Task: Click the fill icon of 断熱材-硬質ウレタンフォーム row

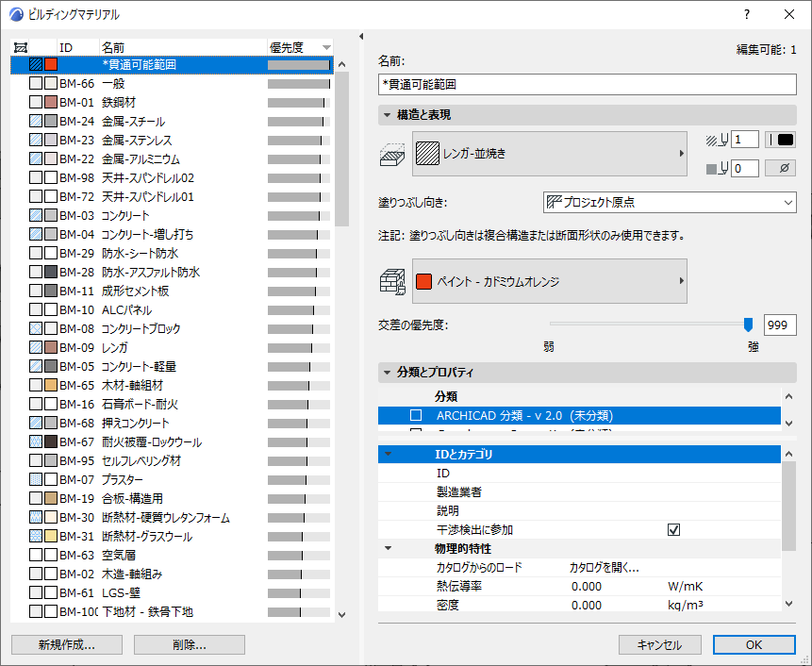Action: pyautogui.click(x=36, y=517)
